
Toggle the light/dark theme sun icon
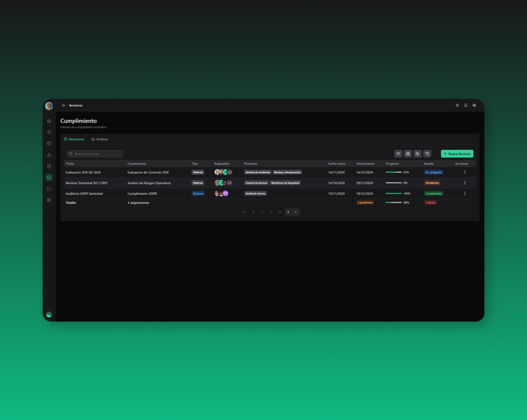click(457, 105)
